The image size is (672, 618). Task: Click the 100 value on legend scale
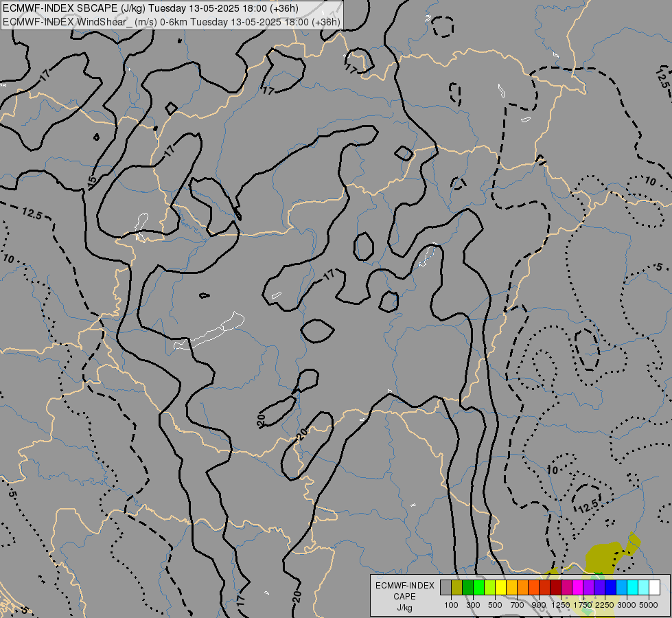[451, 605]
